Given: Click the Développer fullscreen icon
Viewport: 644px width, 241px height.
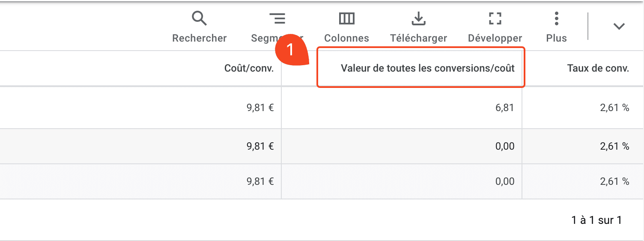Looking at the screenshot, I should pos(495,19).
